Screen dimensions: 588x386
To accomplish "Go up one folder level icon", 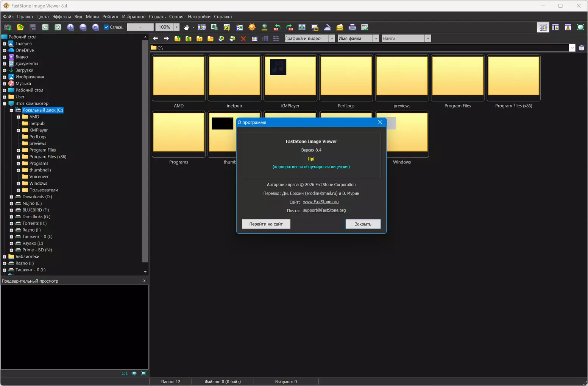I will pos(177,38).
